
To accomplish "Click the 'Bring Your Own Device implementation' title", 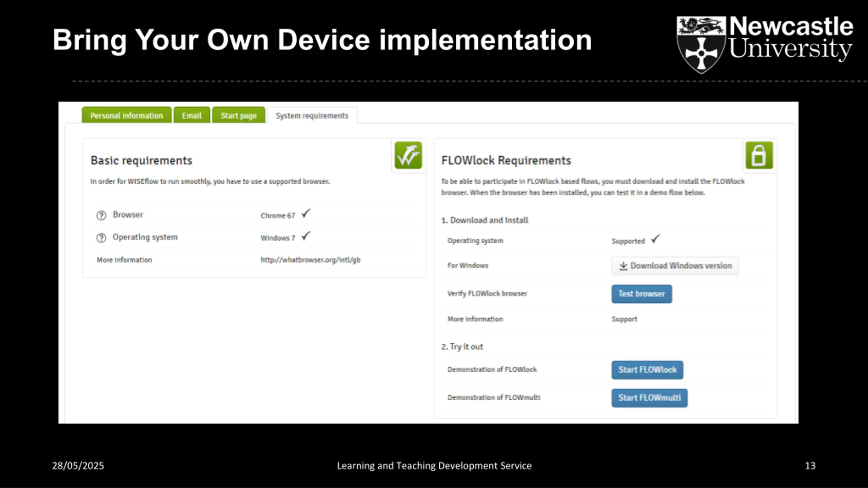I will click(322, 40).
